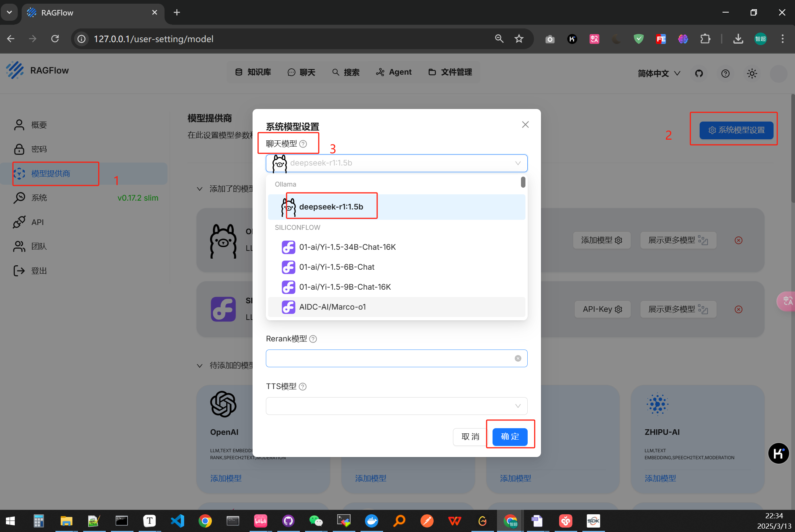Select deepseek-r1:1.5b option in list
The height and width of the screenshot is (532, 795).
coord(331,207)
